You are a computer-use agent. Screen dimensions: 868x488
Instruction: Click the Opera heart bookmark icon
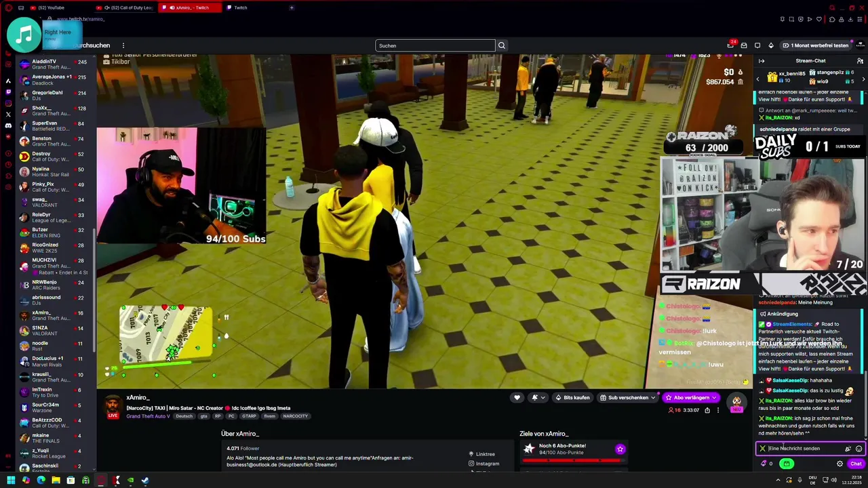[x=818, y=19]
